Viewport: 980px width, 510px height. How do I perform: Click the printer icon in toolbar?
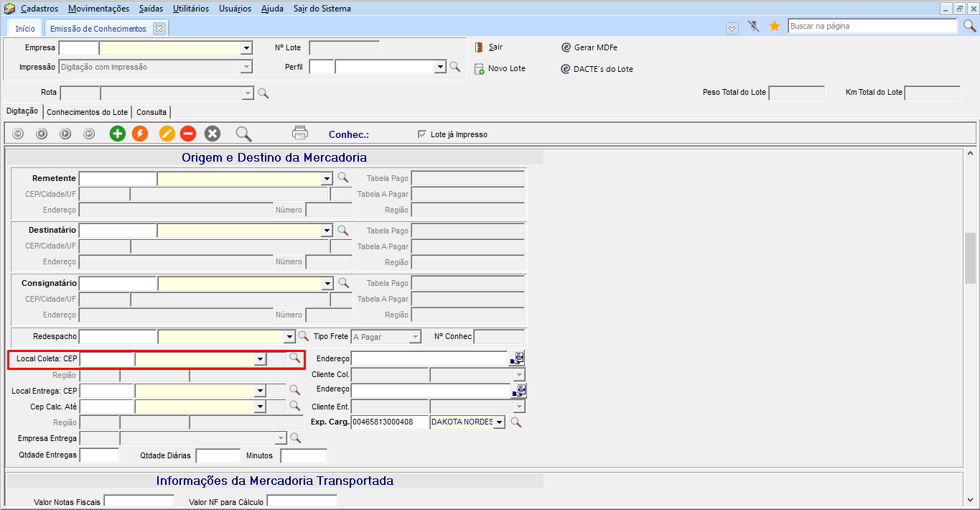[300, 133]
